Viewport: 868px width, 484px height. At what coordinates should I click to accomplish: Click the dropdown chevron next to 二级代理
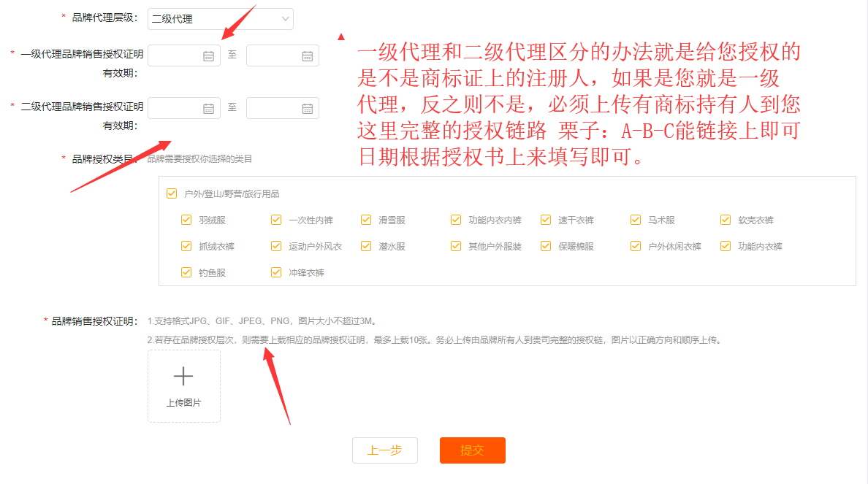click(285, 19)
